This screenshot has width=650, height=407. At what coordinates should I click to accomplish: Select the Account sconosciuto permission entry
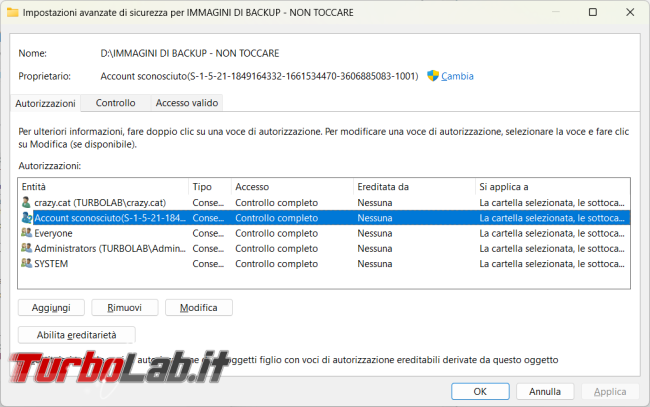click(324, 218)
